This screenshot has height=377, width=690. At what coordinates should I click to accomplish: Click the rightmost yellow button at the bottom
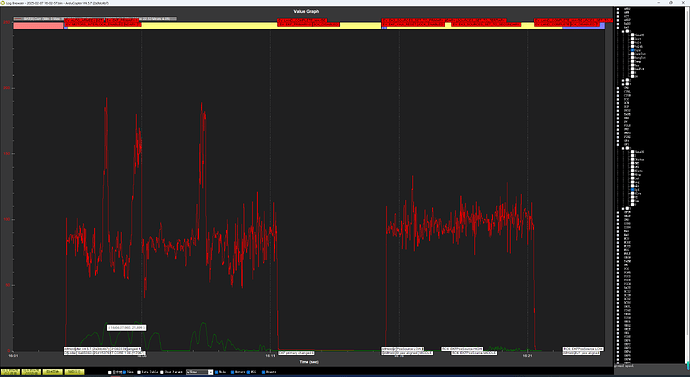(x=74, y=372)
